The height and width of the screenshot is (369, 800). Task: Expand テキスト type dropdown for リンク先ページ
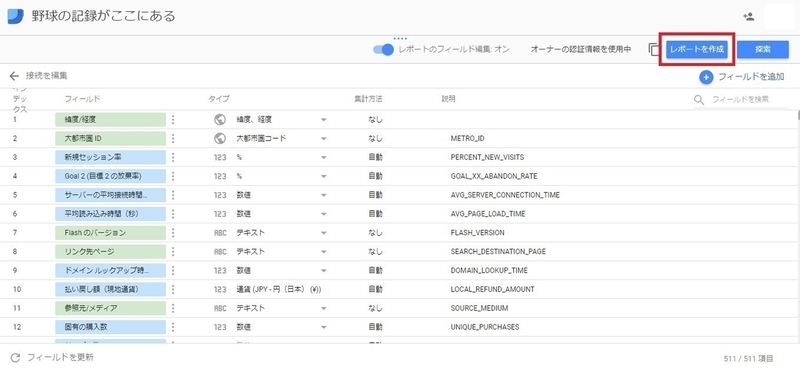coord(323,252)
